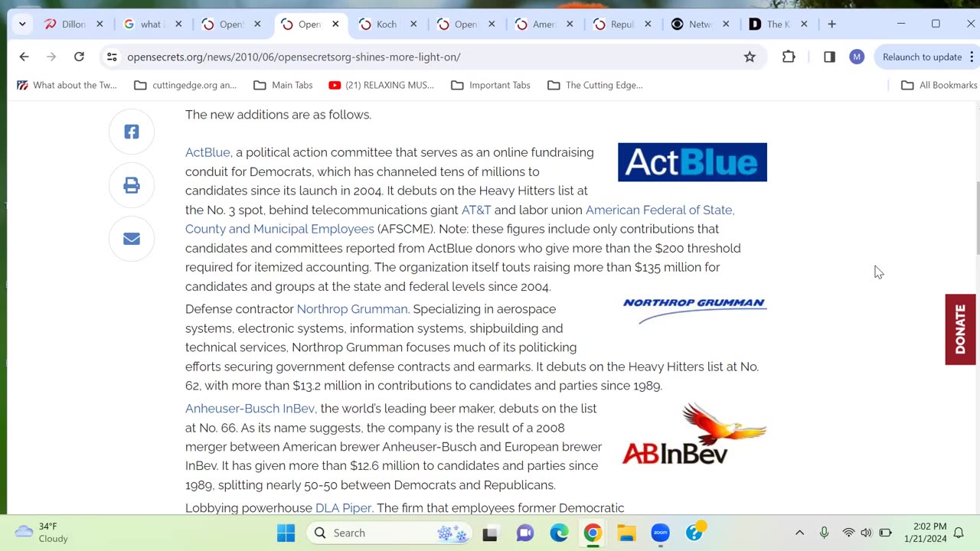The width and height of the screenshot is (980, 551).
Task: Open RELAXING MUS... YouTube bookmark
Action: (x=381, y=85)
